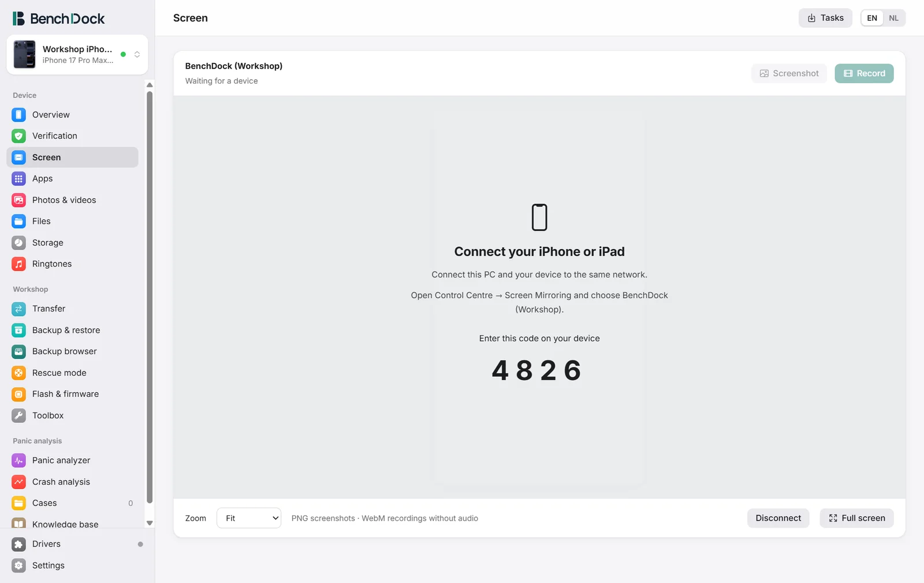924x583 pixels.
Task: Click the 'Waiting for a device' status text
Action: (x=221, y=81)
